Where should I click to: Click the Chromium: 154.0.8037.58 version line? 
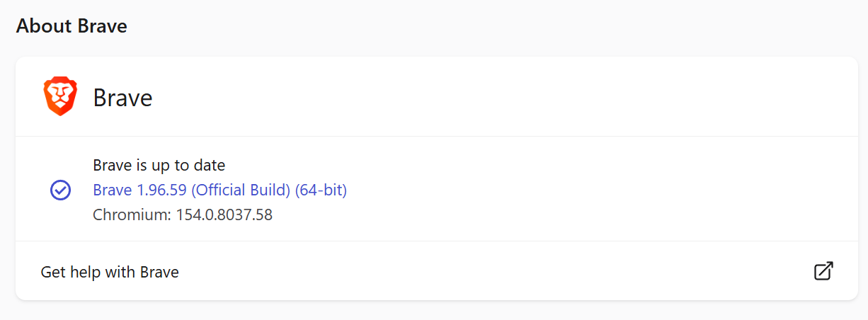183,214
